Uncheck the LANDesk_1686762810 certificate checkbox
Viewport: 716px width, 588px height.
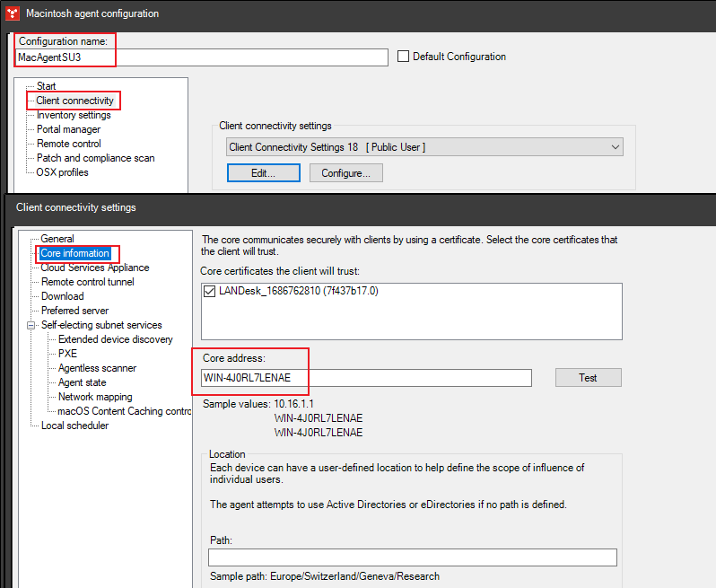point(209,291)
